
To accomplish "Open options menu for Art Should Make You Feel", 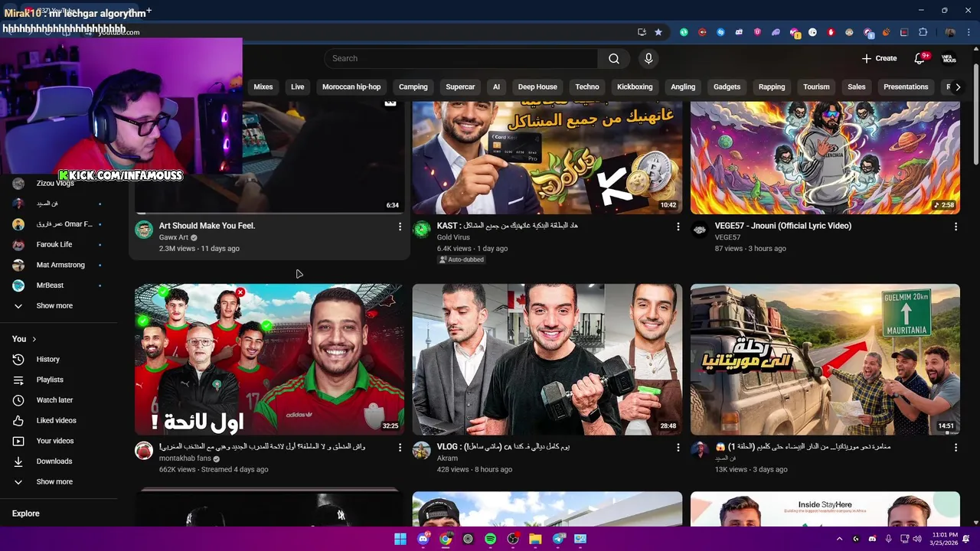I will (x=400, y=227).
